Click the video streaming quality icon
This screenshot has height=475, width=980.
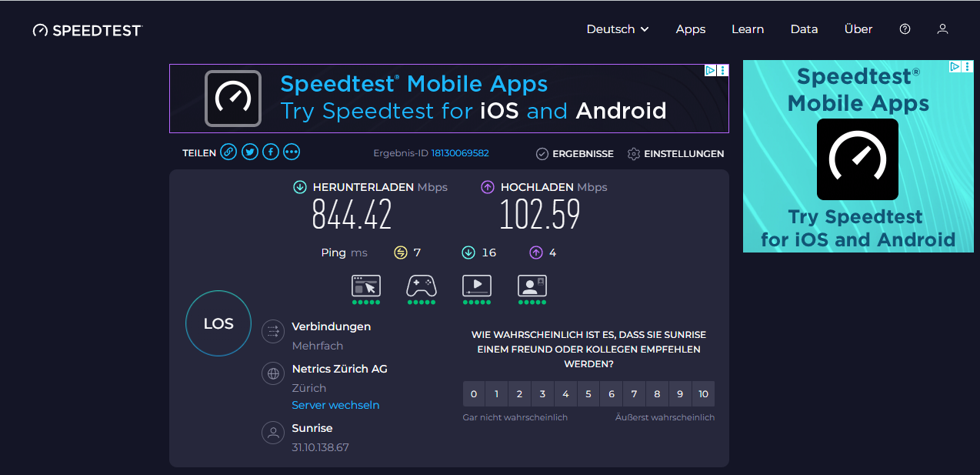pyautogui.click(x=477, y=286)
